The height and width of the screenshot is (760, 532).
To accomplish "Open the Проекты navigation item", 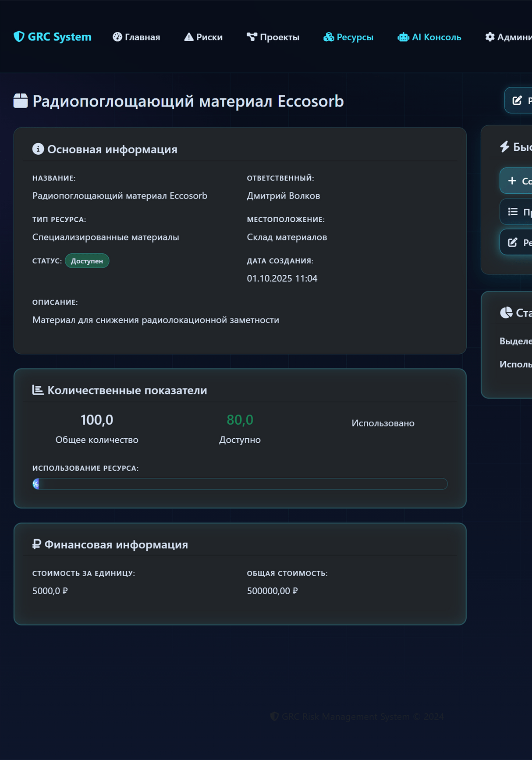I will point(273,37).
